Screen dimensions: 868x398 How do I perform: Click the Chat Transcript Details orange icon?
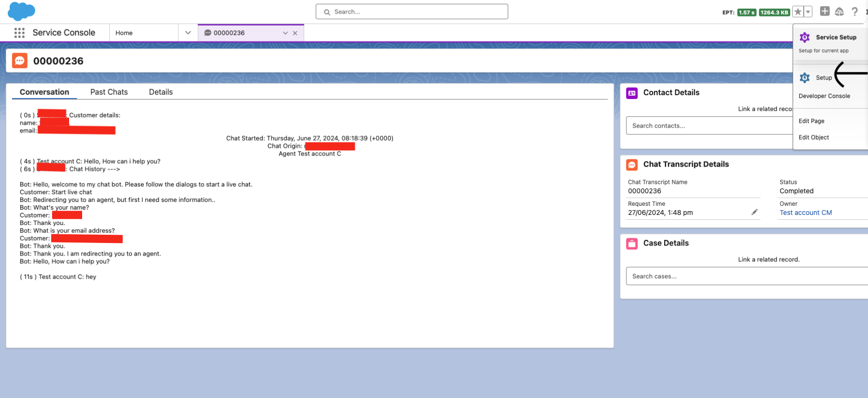pos(632,165)
